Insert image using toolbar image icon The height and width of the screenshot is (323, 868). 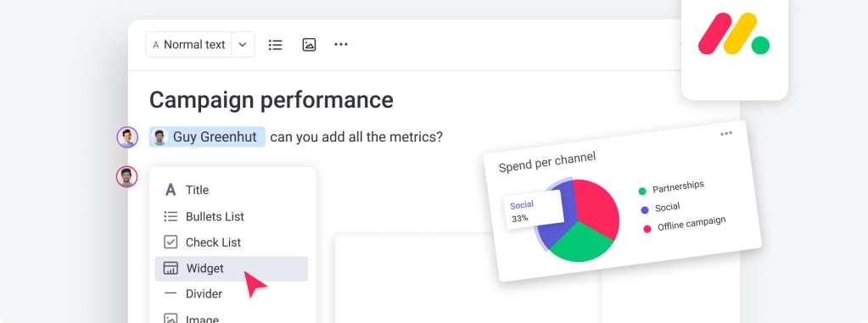pos(309,45)
